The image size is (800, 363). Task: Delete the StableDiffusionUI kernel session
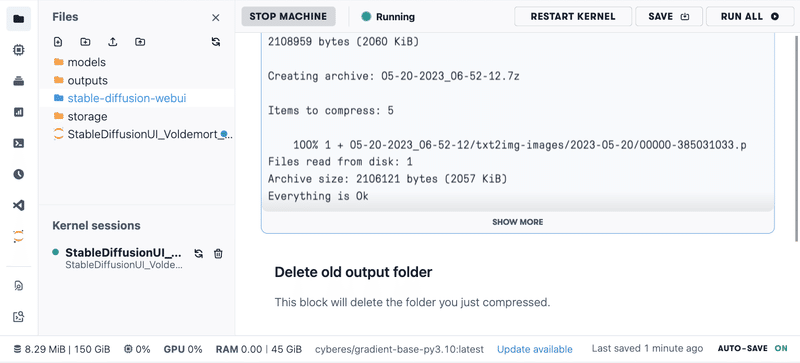pos(218,253)
